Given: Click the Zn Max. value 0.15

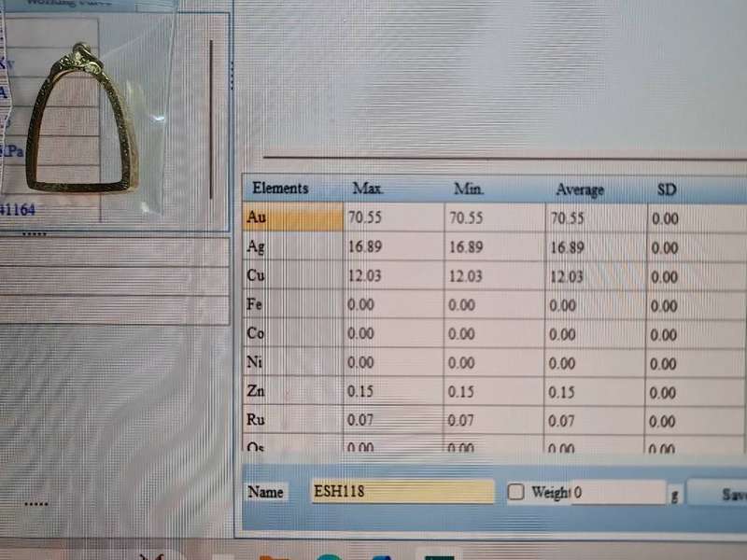Looking at the screenshot, I should point(360,393).
